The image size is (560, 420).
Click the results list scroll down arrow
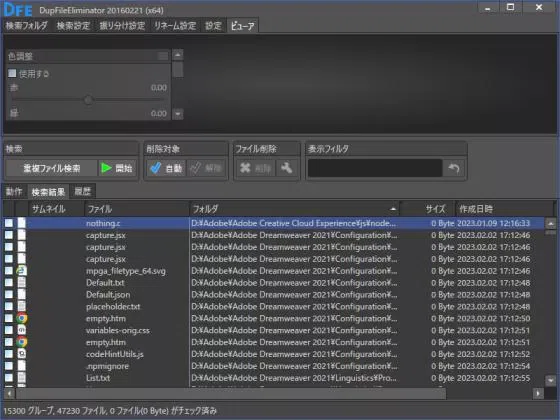coord(551,381)
